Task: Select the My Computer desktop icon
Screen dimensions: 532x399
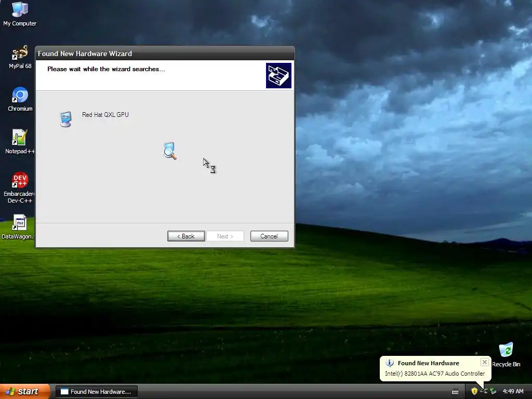Action: (x=20, y=14)
